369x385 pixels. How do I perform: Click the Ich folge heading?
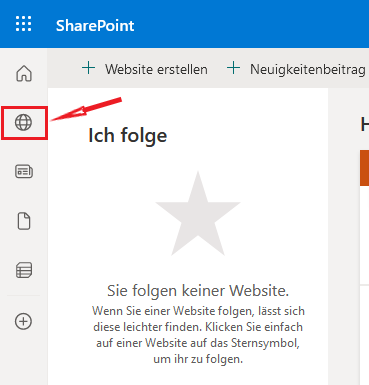coord(127,136)
